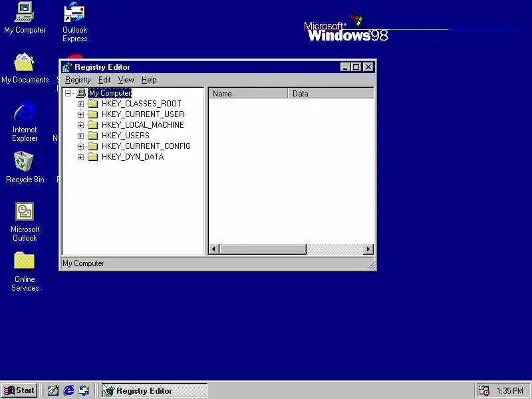Select the My Computer tree label
The height and width of the screenshot is (399, 532).
point(110,93)
